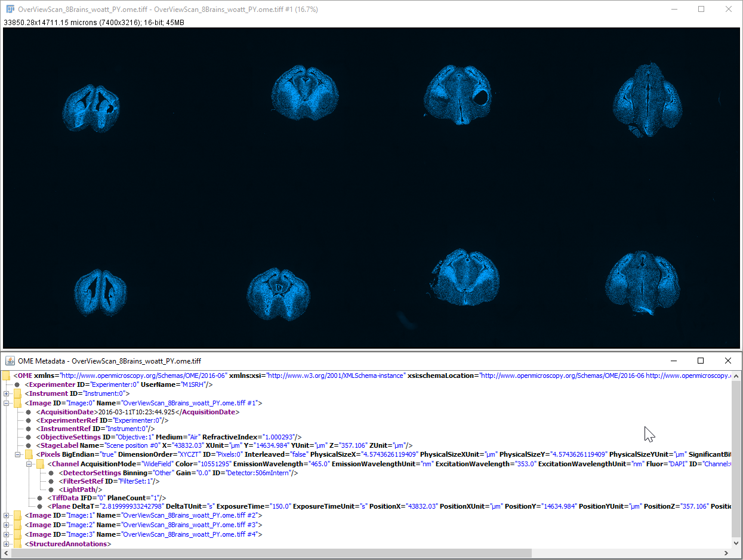Expand the Image:2 node
The width and height of the screenshot is (743, 560).
point(6,525)
